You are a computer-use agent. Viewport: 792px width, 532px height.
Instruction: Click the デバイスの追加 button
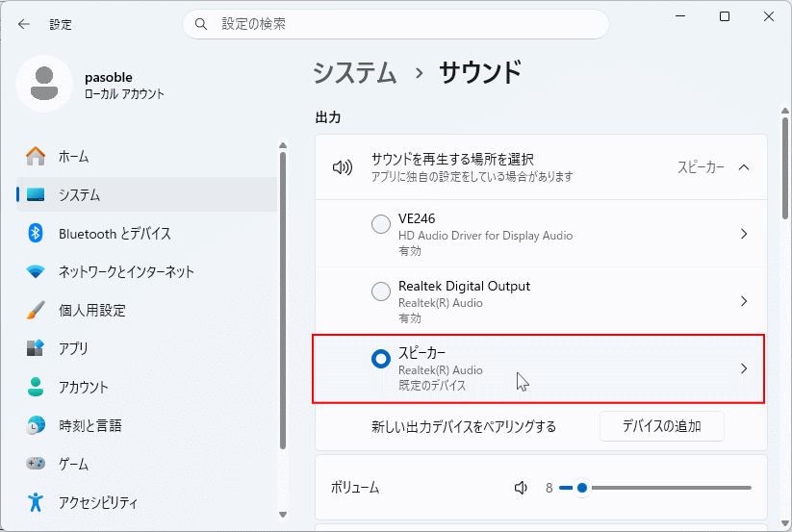tap(662, 426)
